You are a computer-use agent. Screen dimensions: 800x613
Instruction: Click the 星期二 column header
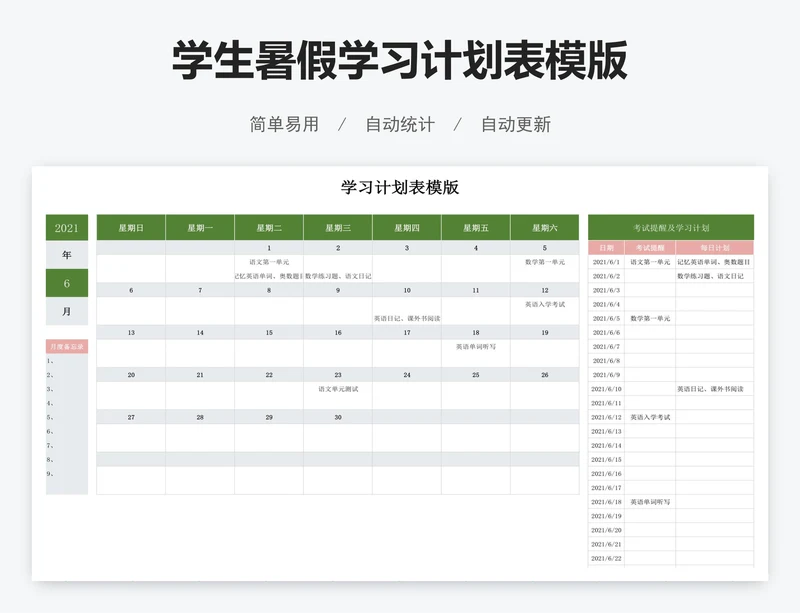click(x=269, y=228)
